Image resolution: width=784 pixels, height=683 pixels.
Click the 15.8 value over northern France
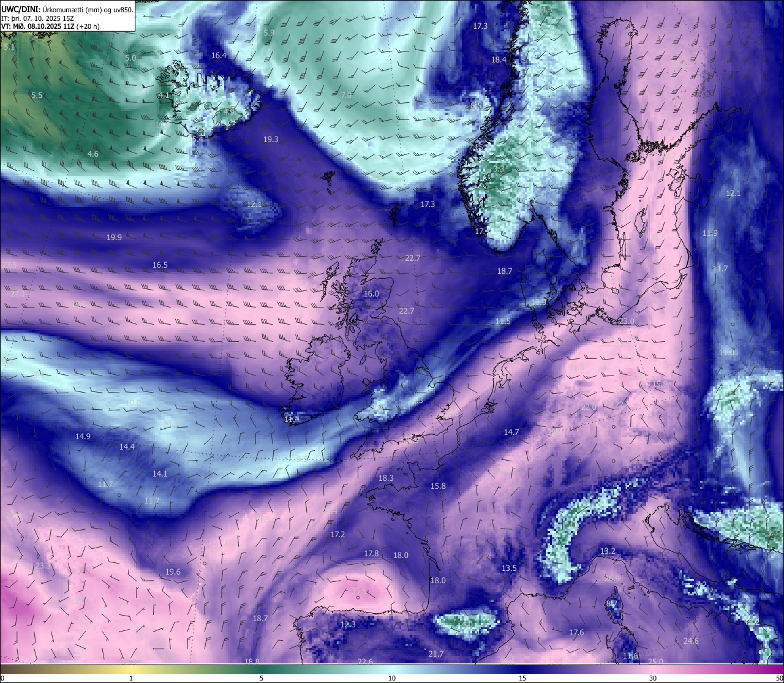pyautogui.click(x=438, y=486)
